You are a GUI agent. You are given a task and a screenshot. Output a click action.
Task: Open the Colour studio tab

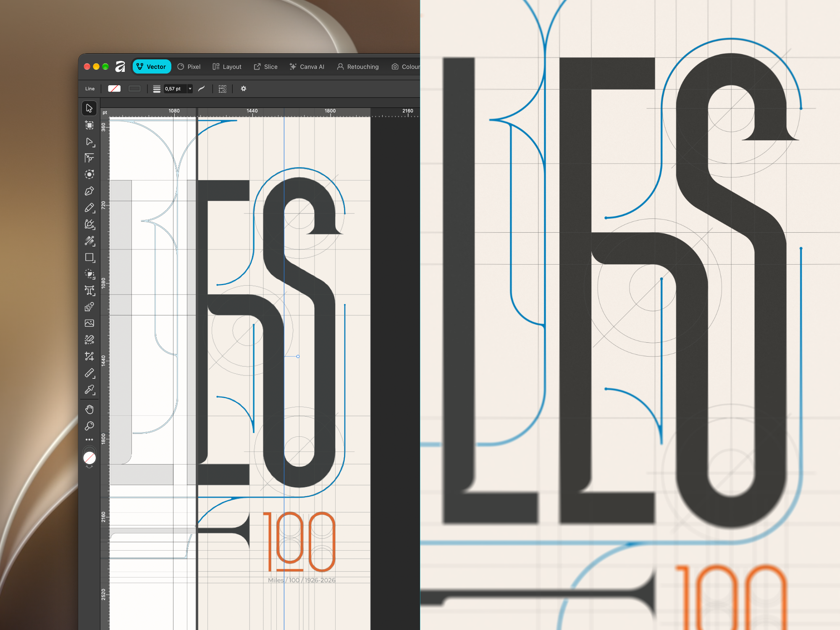(x=406, y=67)
